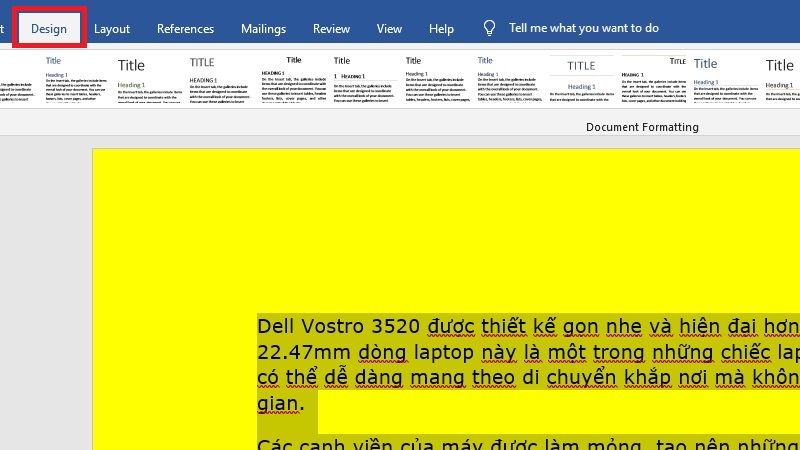Choose the partially visible style set at far right
Image resolution: width=800 pixels, height=450 pixels.
(x=780, y=80)
